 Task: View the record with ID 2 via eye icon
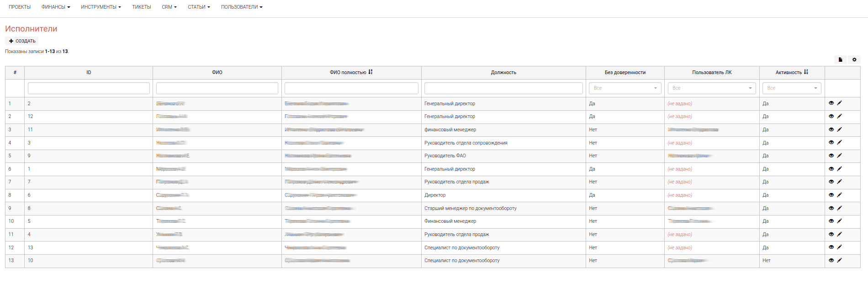(831, 103)
